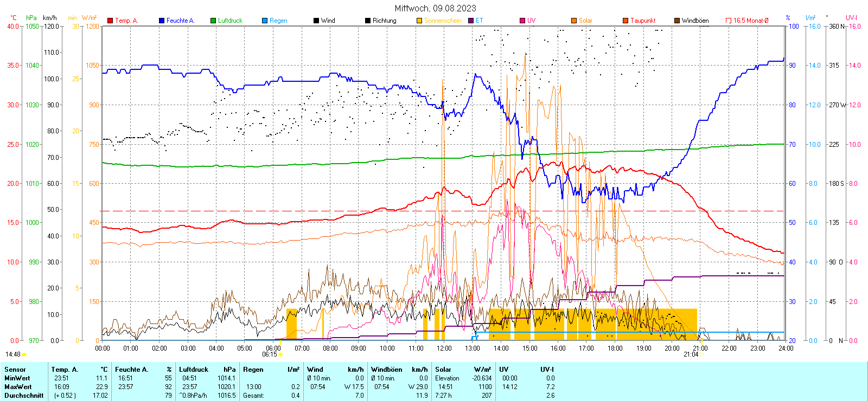This screenshot has width=868, height=401.
Task: Click the Taupunkt legend label
Action: pos(643,21)
